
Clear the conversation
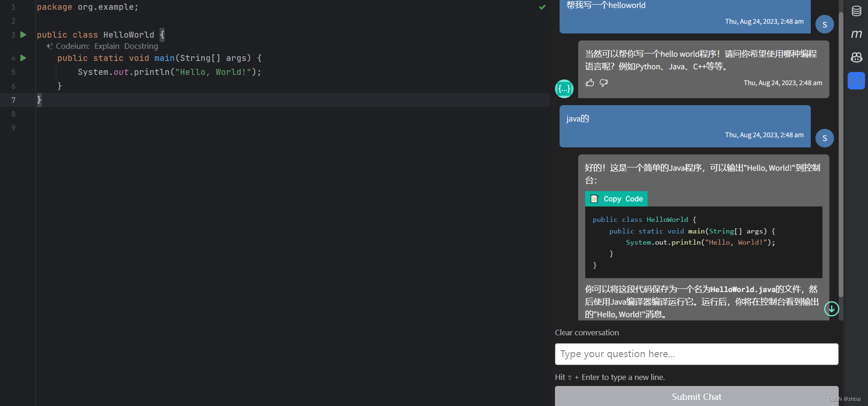coord(587,333)
